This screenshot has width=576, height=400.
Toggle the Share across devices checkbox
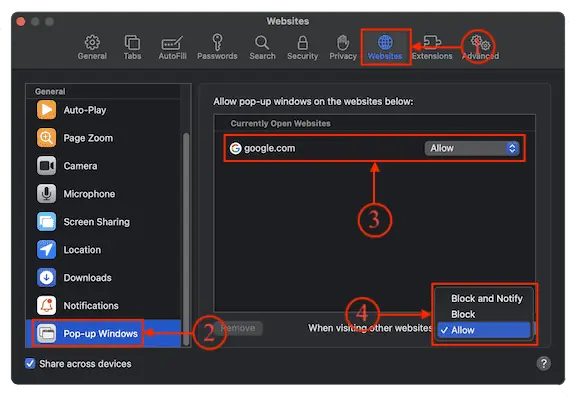tap(30, 363)
